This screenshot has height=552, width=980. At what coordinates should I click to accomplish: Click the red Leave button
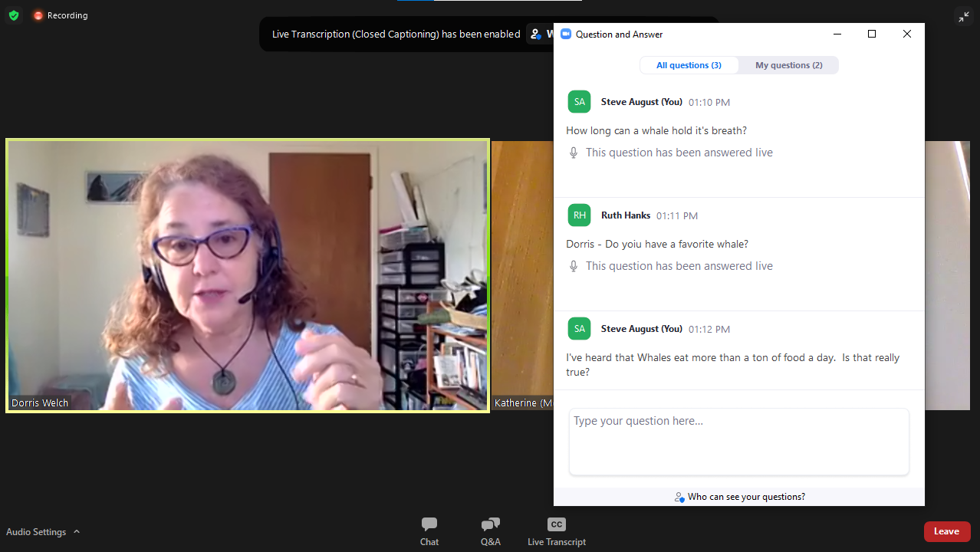946,531
